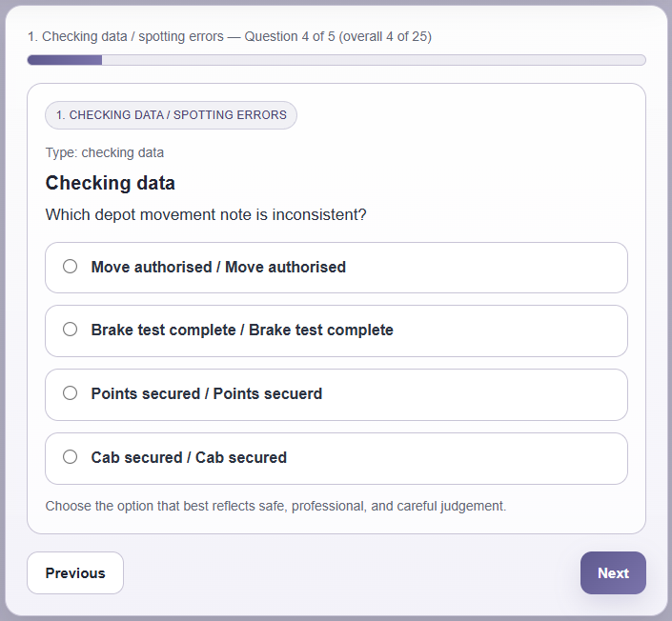Click the 'Move authorised / Move authorised' label text
This screenshot has width=672, height=621.
[x=218, y=268]
